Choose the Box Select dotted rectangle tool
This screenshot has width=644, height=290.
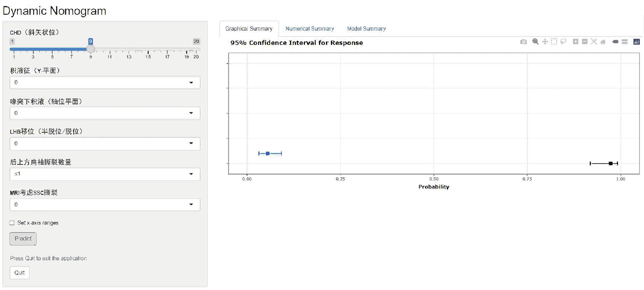554,42
